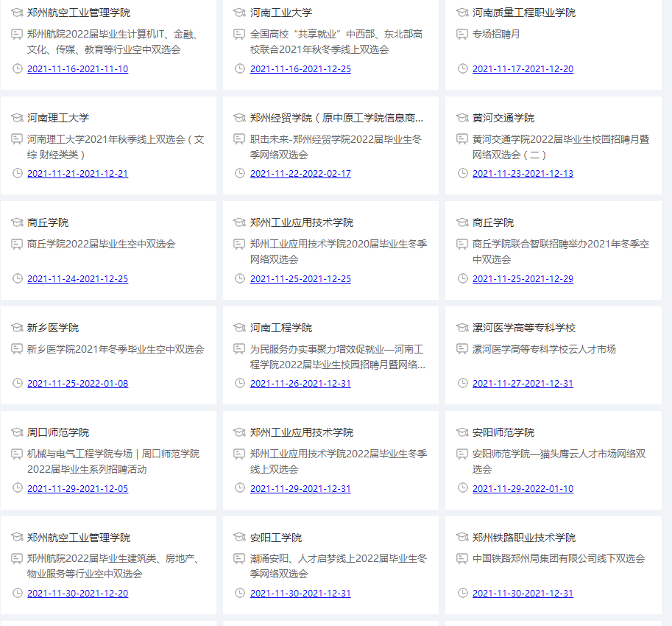The height and width of the screenshot is (626, 672).
Task: Click chat icon beside 漯河医学高等专科学校云人才市场
Action: pyautogui.click(x=462, y=349)
